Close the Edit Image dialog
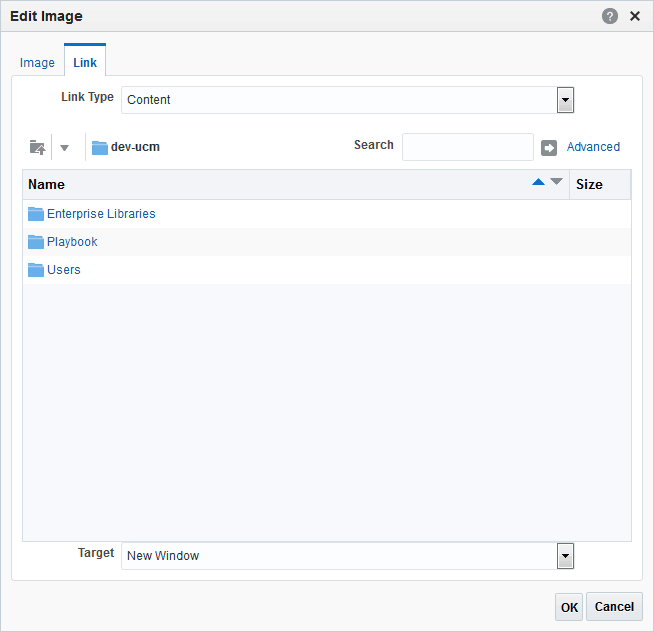654x632 pixels. [x=635, y=16]
